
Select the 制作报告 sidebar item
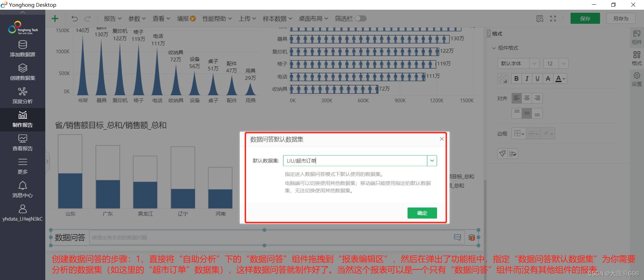[x=22, y=119]
